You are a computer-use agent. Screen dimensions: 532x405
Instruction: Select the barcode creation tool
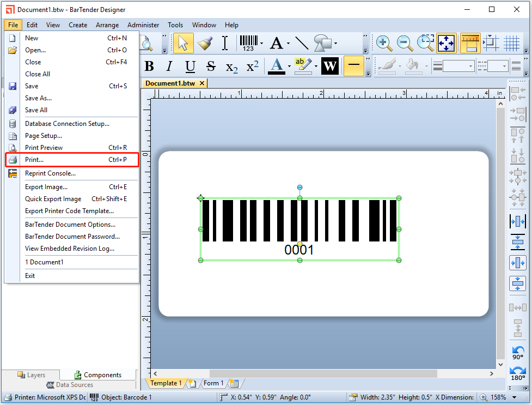click(x=249, y=43)
